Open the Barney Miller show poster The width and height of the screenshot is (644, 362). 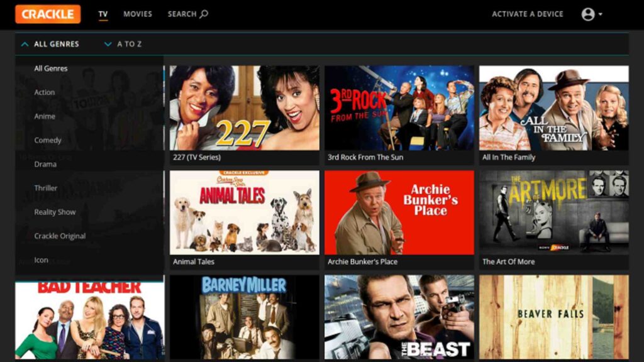pos(245,317)
